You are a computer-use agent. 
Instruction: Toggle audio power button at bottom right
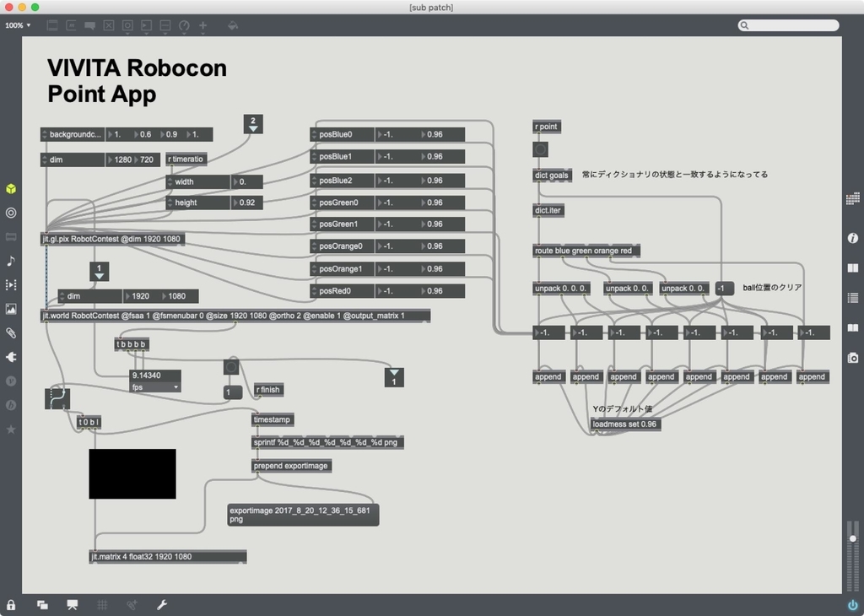point(852,605)
